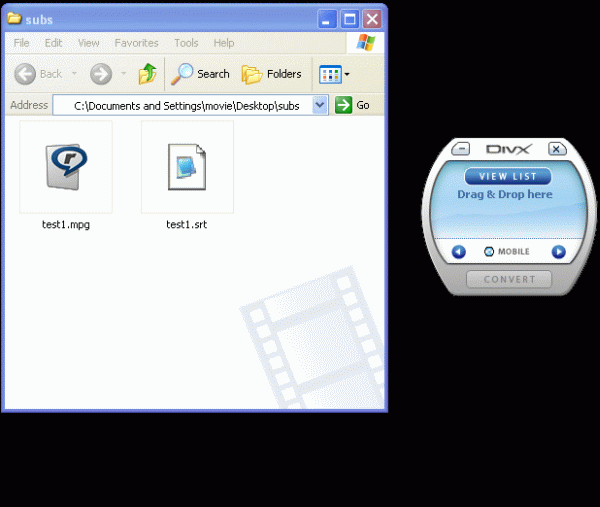Minimize the subs Explorer window
Image resolution: width=600 pixels, height=507 pixels.
pos(327,19)
